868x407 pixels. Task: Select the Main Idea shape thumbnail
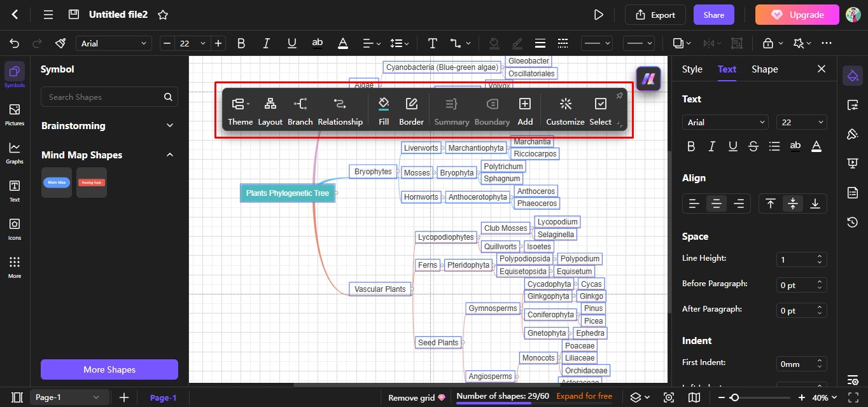pos(57,183)
